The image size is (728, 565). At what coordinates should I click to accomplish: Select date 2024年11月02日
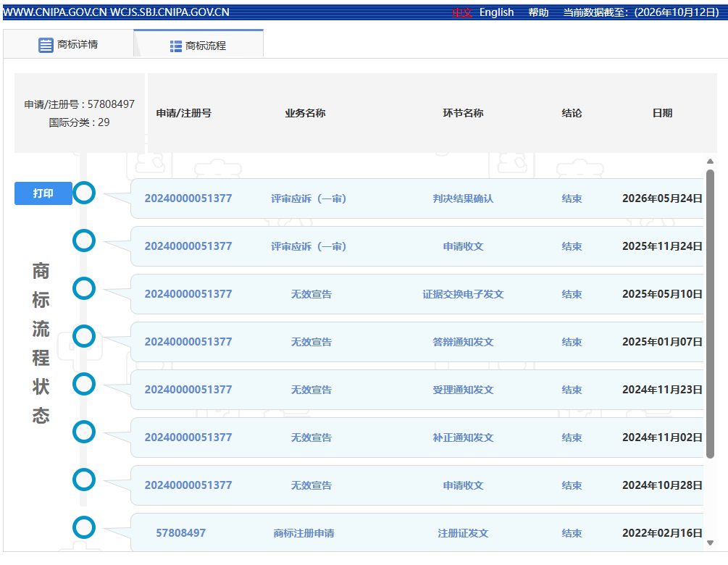coord(662,438)
